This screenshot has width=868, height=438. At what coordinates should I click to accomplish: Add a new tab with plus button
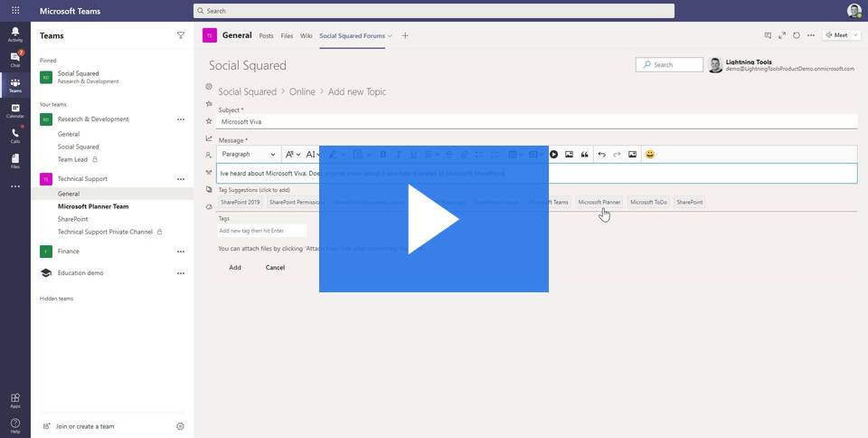click(x=405, y=35)
